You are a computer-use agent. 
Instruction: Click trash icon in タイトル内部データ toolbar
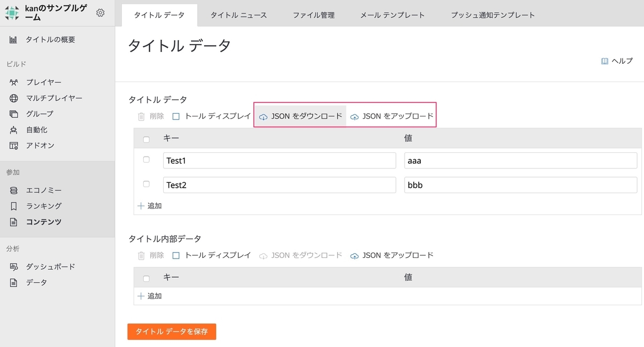(141, 256)
